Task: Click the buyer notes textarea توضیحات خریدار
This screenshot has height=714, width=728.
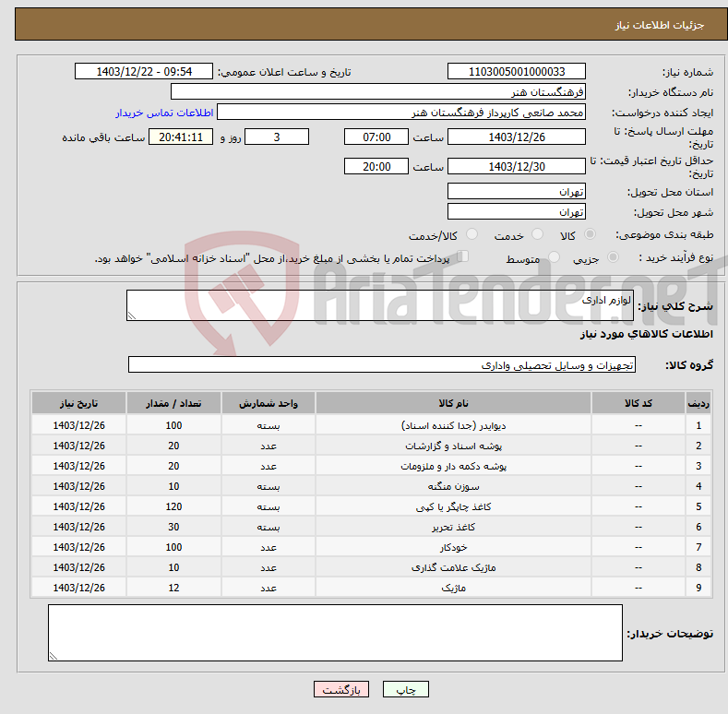Action: tap(335, 633)
